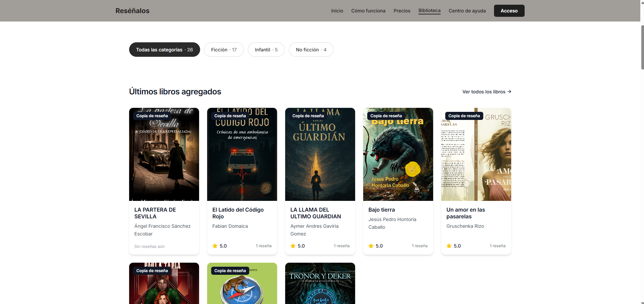Screen dimensions: 644x304
Task: Click LA PARTERA DE SEVILLA title
Action: [x=155, y=213]
